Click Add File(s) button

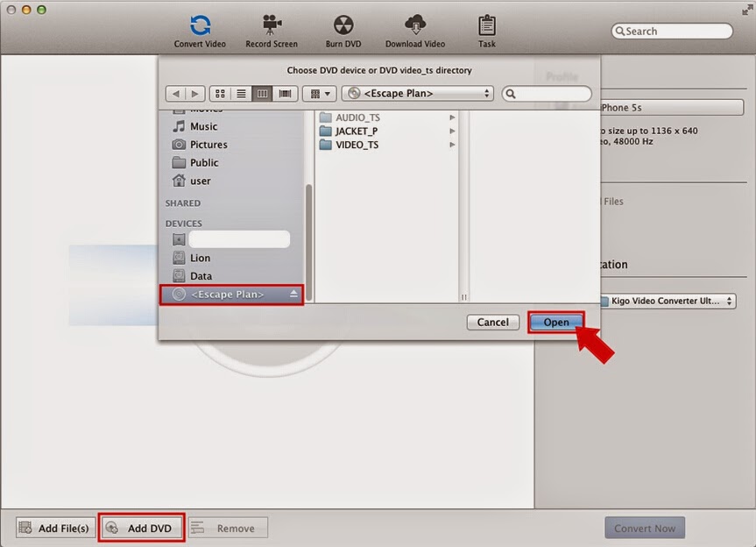coord(55,529)
